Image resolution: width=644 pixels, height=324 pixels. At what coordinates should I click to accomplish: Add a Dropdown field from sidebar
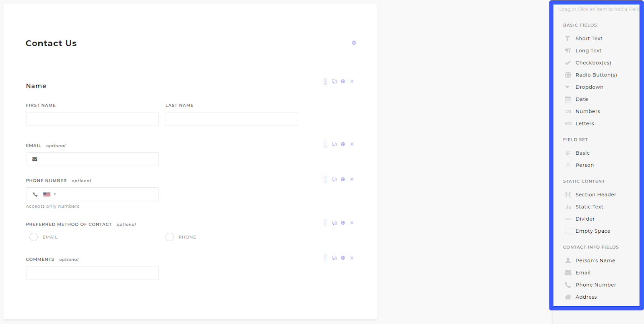coord(589,87)
